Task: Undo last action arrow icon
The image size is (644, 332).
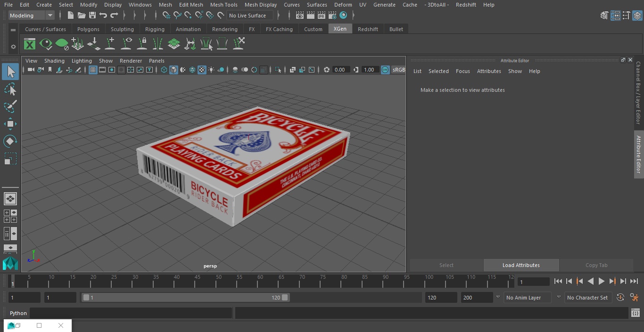Action: pos(103,16)
